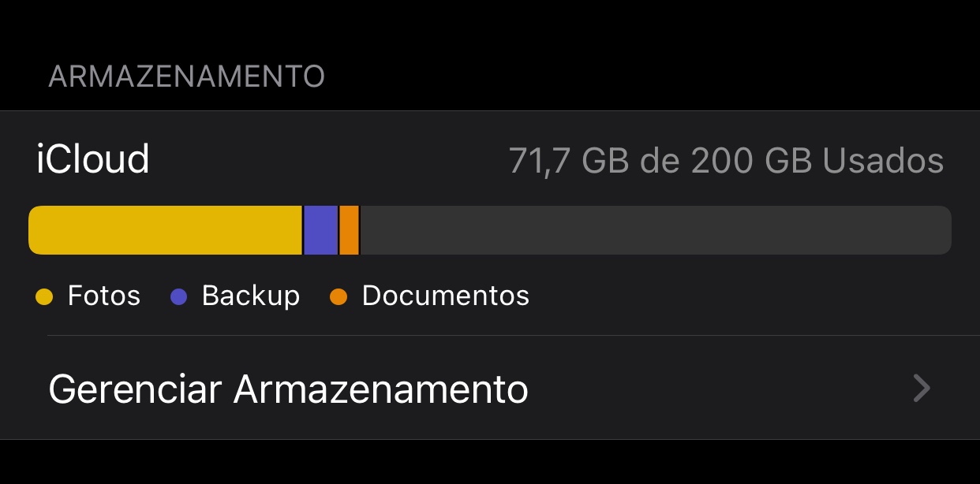Click the "71,7 GB" used amount
Screen dimensions: 980x484
[568, 161]
